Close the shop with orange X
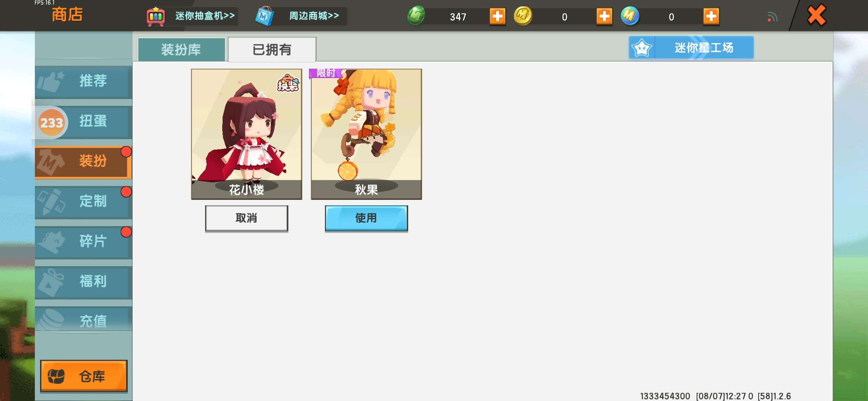Screen dimensions: 868x401 coord(816,16)
